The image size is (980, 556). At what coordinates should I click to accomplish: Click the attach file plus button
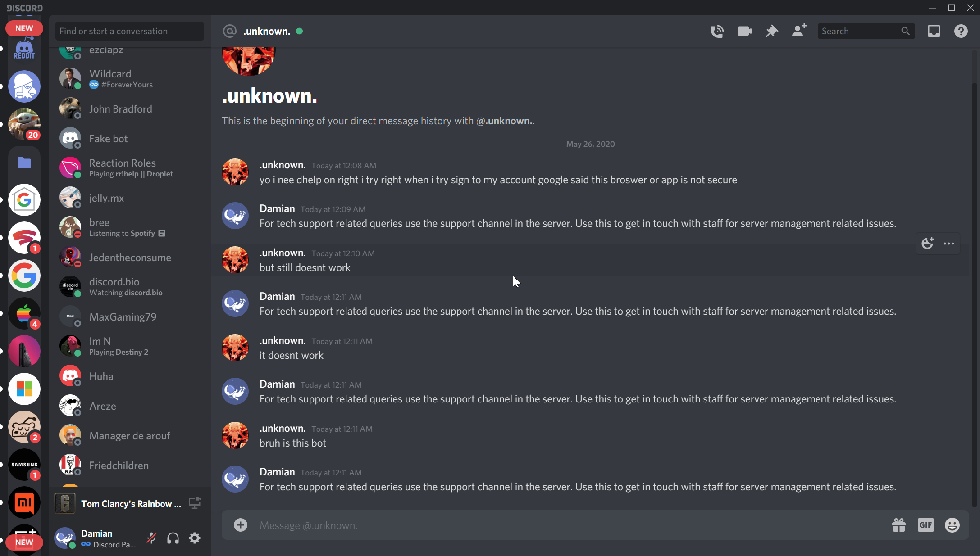click(x=241, y=525)
